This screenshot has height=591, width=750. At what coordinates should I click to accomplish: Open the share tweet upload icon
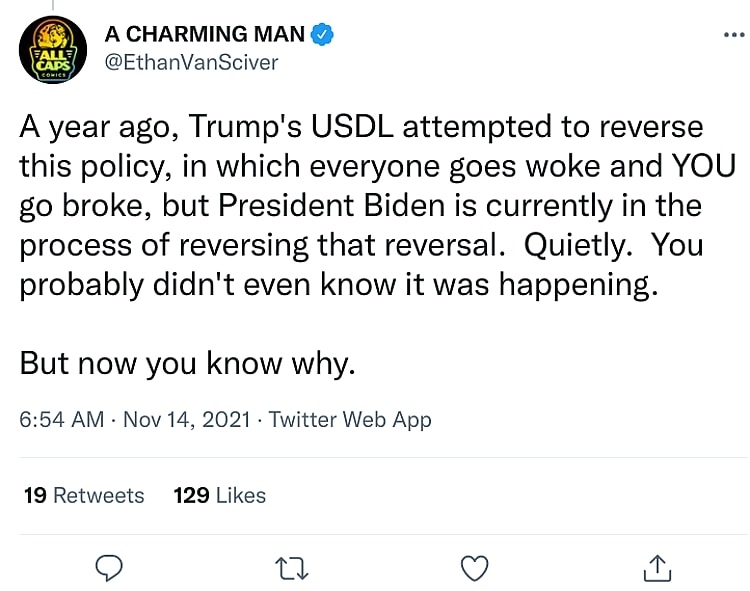656,568
